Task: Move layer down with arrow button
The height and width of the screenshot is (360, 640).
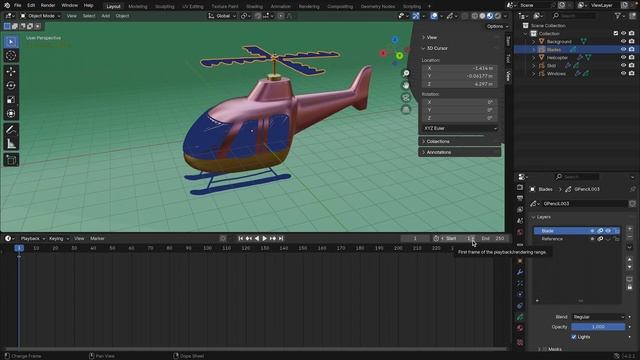Action: [x=629, y=267]
